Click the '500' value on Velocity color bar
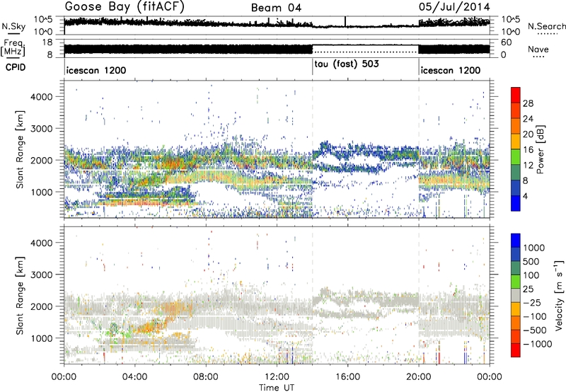This screenshot has height=392, width=566. [x=531, y=261]
